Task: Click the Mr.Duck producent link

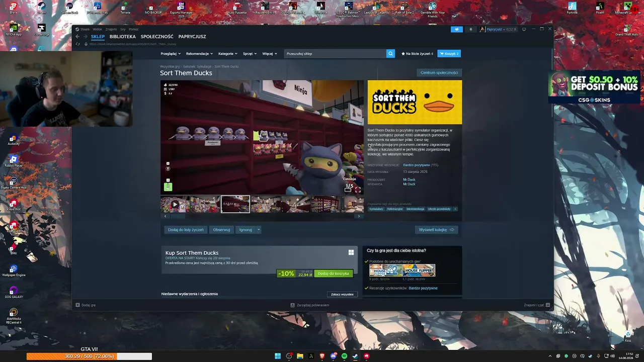Action: coord(409,179)
